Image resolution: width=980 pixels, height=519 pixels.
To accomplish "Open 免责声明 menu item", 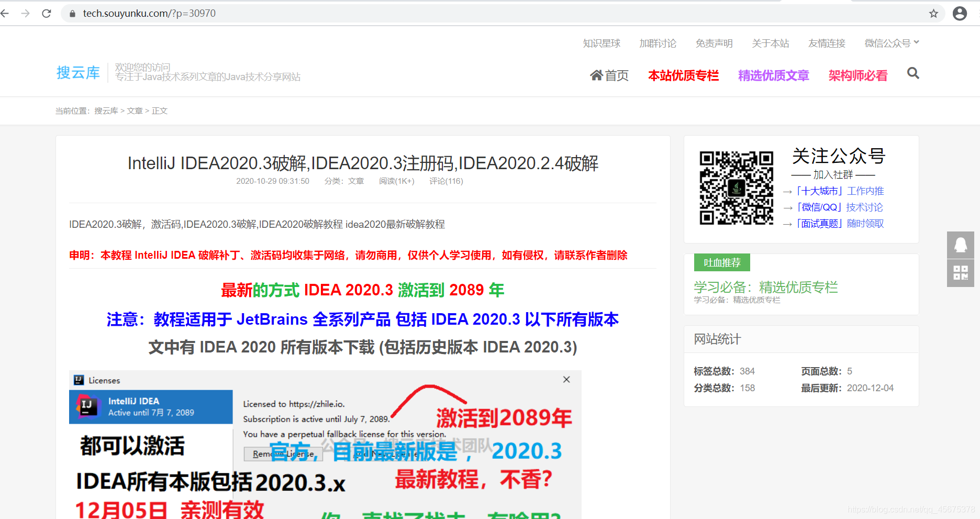I will 714,43.
